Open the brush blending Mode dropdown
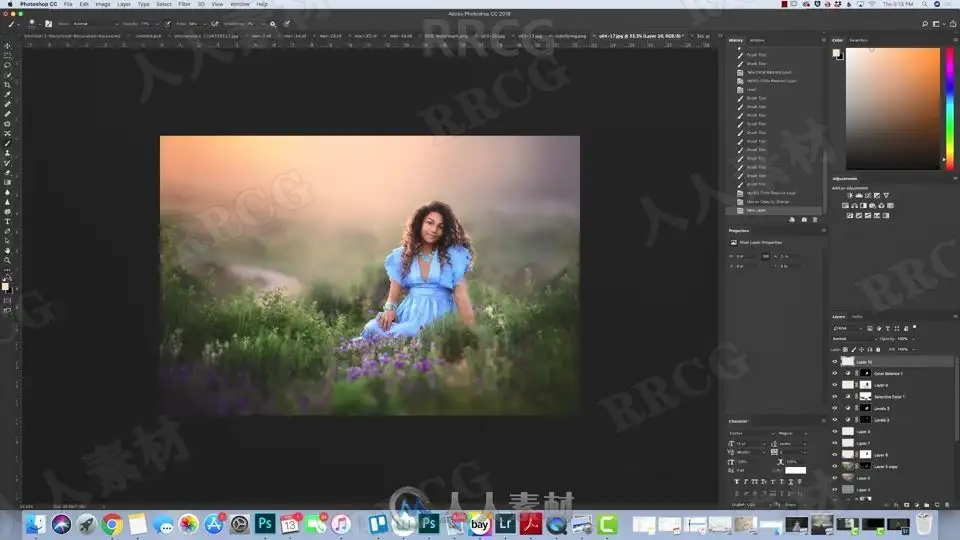This screenshot has width=960, height=540. coord(96,24)
